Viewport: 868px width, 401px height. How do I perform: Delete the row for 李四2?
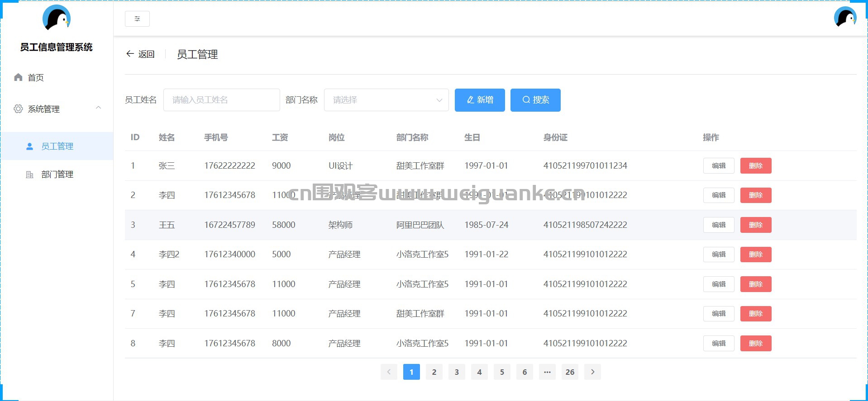click(x=756, y=255)
